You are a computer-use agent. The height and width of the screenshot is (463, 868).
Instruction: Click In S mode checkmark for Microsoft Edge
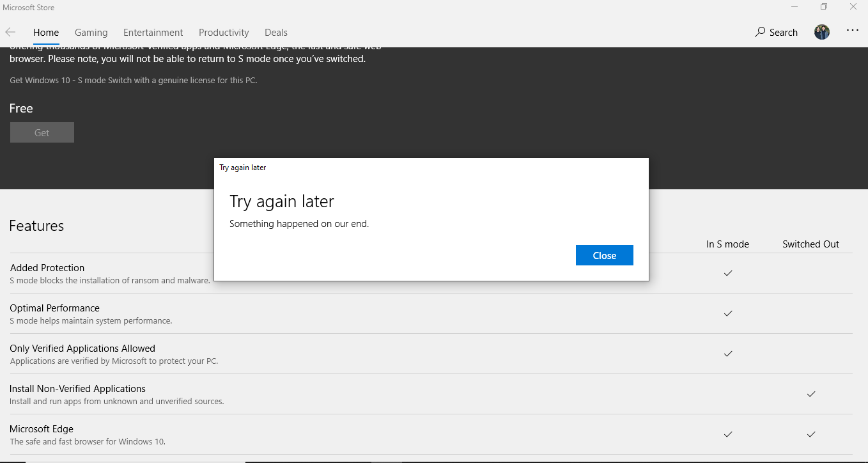pyautogui.click(x=727, y=434)
